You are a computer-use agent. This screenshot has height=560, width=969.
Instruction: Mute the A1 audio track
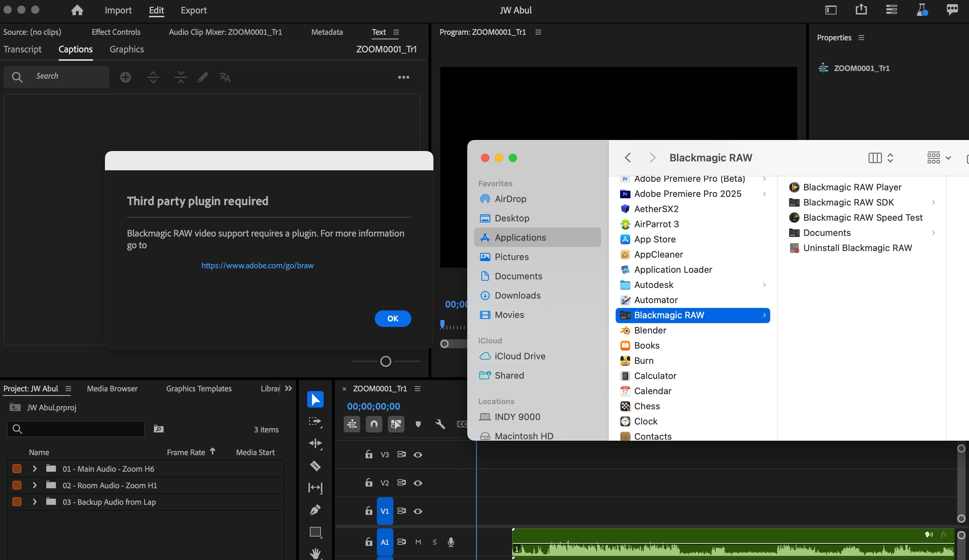point(418,542)
